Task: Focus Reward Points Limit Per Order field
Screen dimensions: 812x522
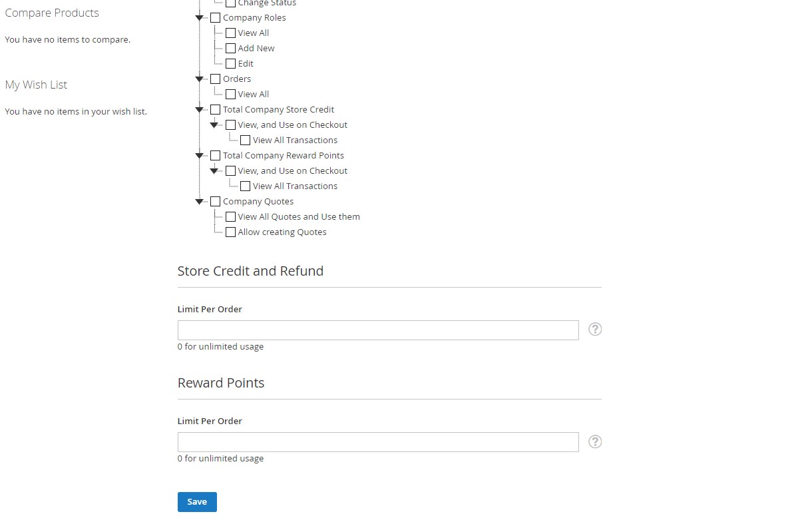Action: [377, 442]
